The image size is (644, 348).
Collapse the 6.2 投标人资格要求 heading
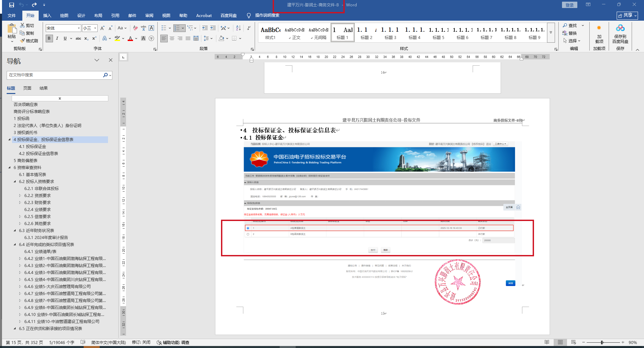pyautogui.click(x=15, y=182)
